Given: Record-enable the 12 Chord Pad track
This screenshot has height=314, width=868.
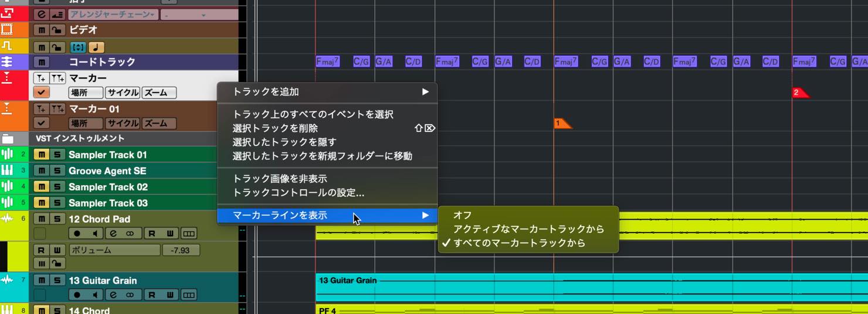Looking at the screenshot, I should 77,233.
